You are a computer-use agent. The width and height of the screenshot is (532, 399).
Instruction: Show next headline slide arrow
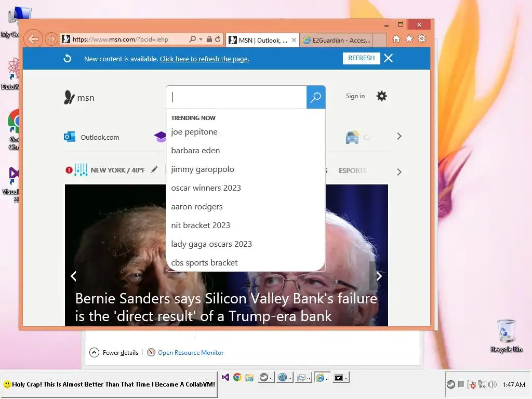click(379, 276)
